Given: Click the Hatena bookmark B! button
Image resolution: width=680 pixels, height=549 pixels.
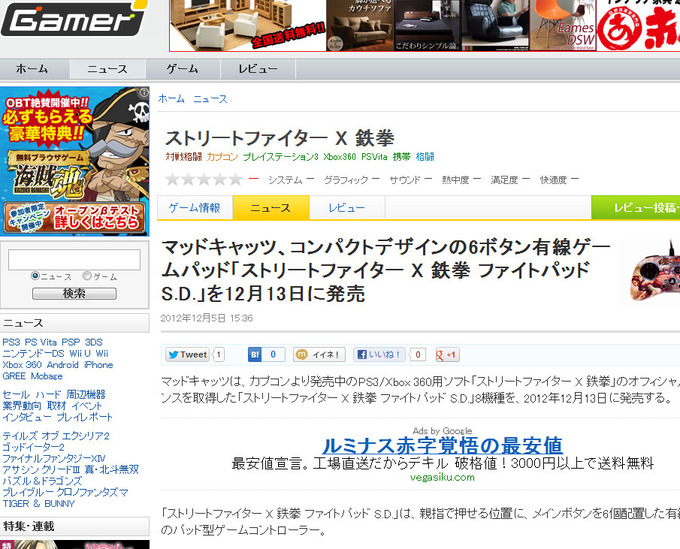Looking at the screenshot, I should point(255,354).
